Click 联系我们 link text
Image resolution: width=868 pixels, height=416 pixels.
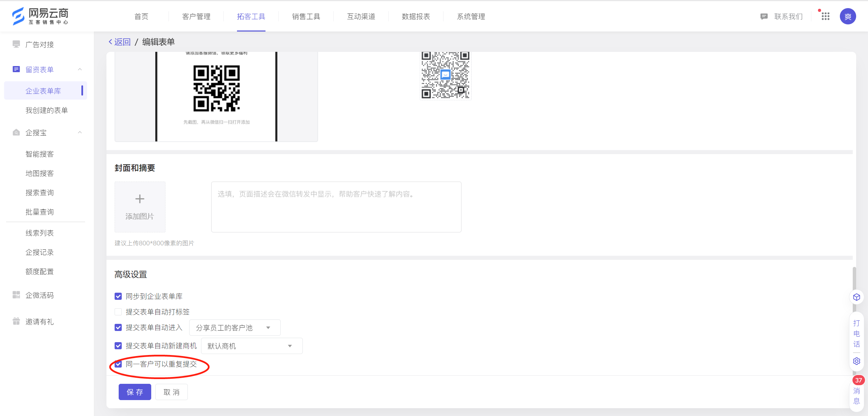789,17
